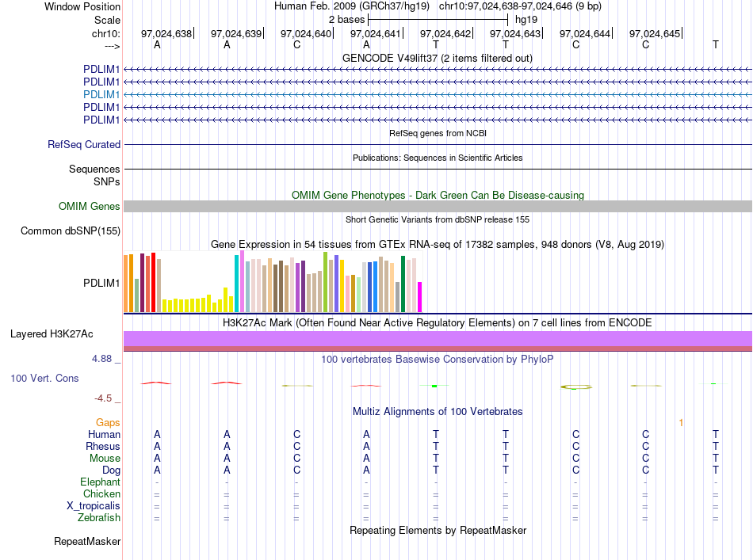Click the magenta bar in GTEx expression chart
This screenshot has width=753, height=560.
420,297
